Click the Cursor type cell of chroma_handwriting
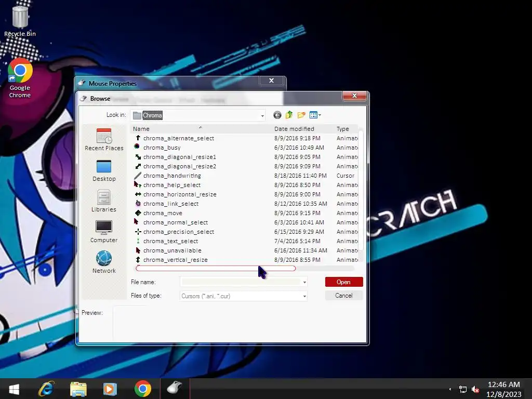 [x=345, y=176]
